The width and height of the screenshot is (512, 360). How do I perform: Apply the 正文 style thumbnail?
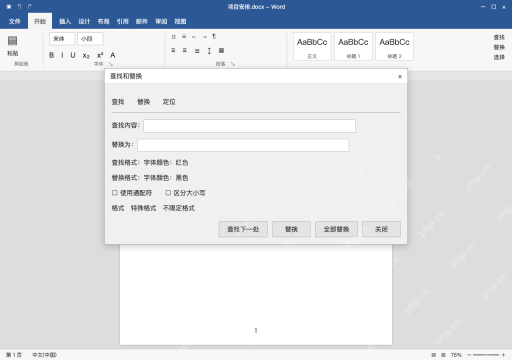point(312,47)
